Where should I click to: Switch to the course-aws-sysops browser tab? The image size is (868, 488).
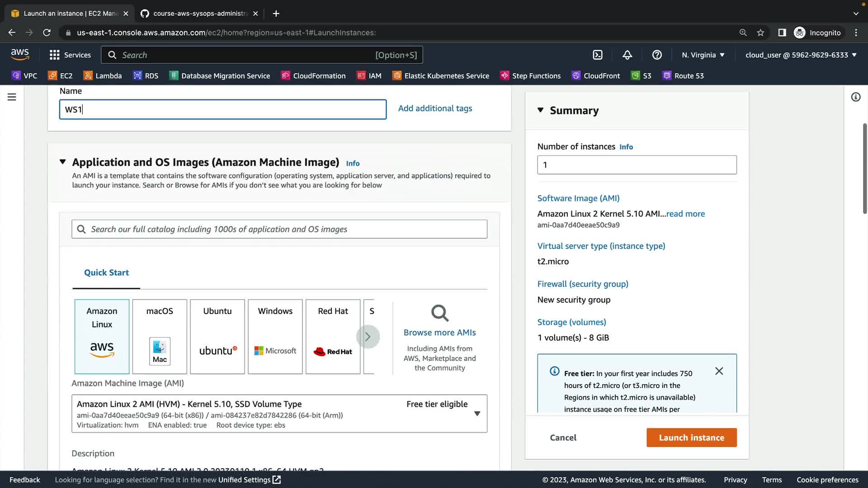[x=199, y=14]
